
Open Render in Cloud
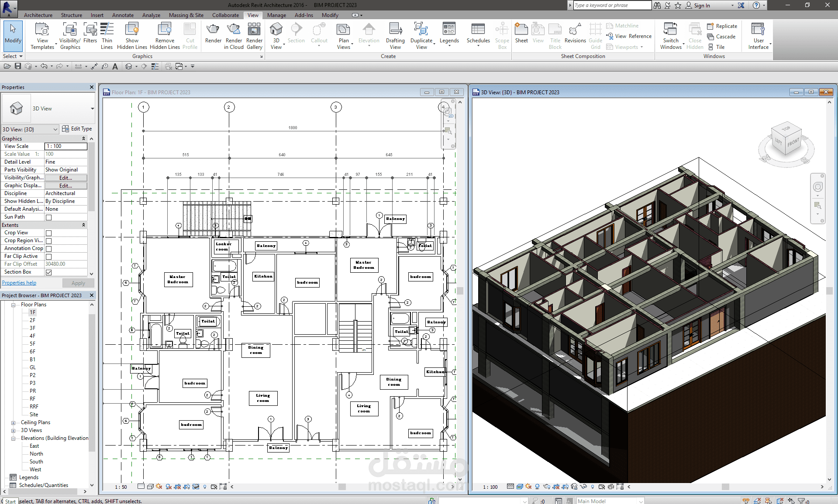(x=234, y=36)
